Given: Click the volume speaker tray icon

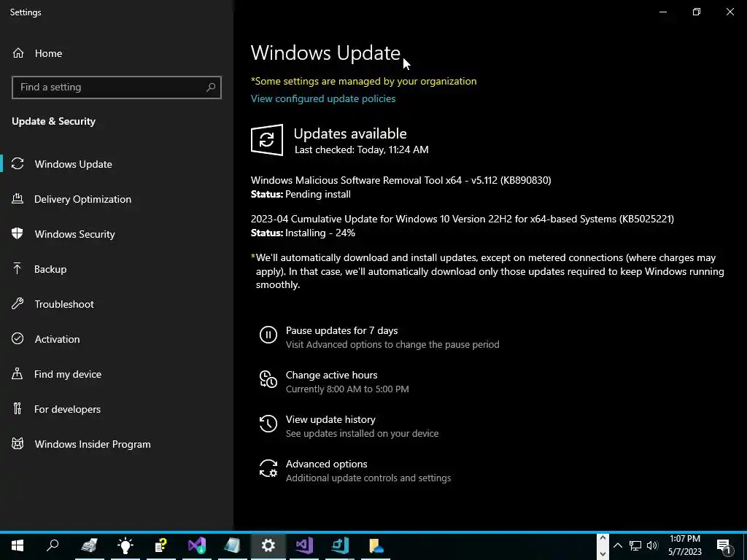Looking at the screenshot, I should (x=652, y=545).
